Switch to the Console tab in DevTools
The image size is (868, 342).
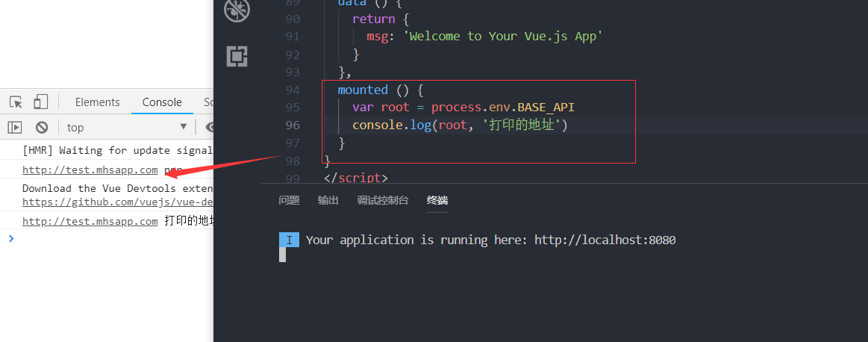162,102
